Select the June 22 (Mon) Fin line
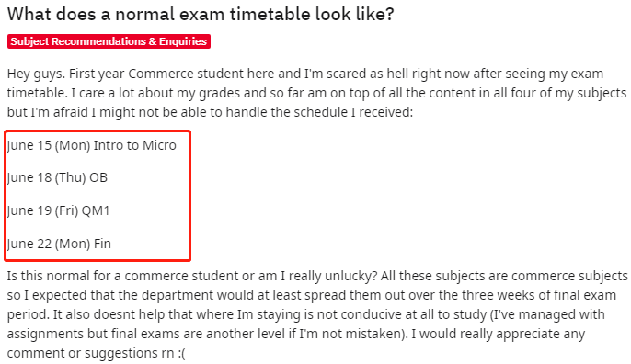The image size is (631, 364). 59,244
